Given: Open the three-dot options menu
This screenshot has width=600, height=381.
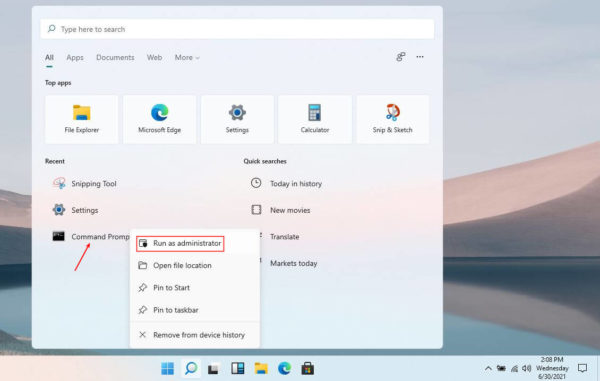Looking at the screenshot, I should click(x=420, y=57).
